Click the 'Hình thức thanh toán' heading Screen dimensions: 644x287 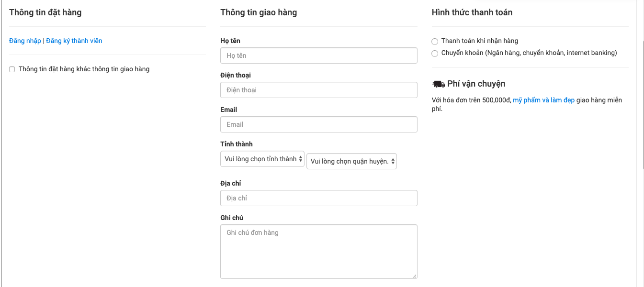[472, 12]
